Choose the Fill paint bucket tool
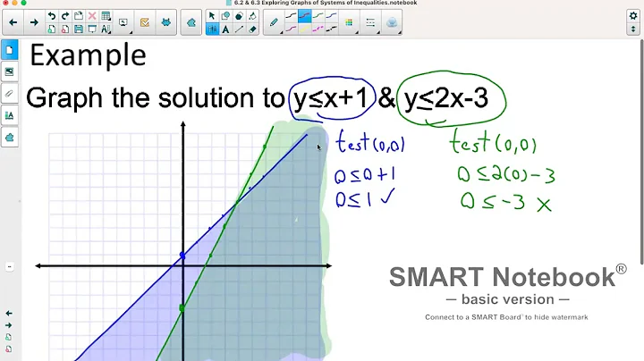This screenshot has height=361, width=644. tap(252, 16)
